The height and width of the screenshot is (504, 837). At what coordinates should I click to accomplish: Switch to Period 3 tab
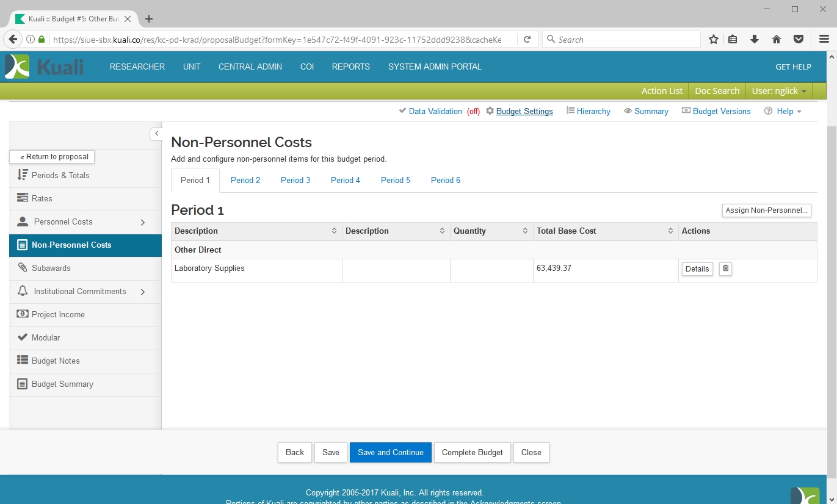(x=295, y=180)
